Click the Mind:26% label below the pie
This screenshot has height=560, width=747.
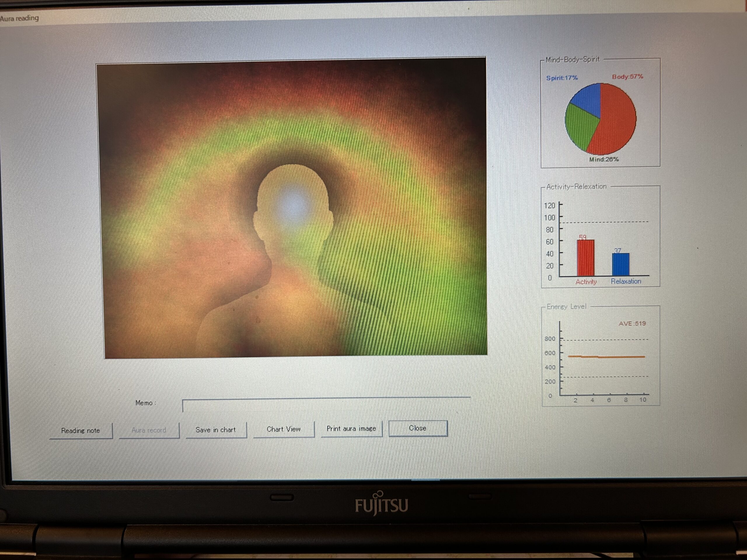click(x=604, y=159)
